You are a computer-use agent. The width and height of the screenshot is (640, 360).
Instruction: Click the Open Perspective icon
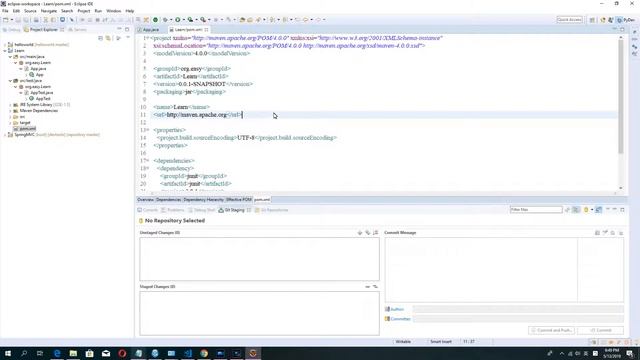coord(592,20)
